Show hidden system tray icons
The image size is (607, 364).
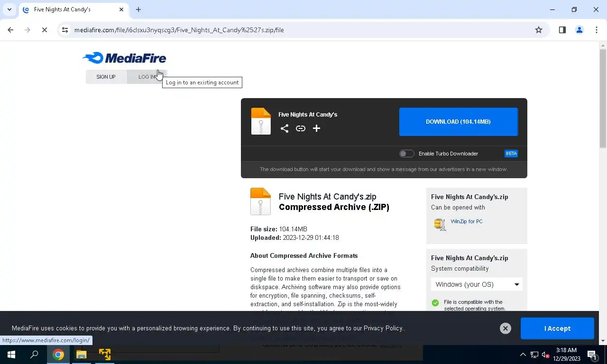pyautogui.click(x=523, y=355)
